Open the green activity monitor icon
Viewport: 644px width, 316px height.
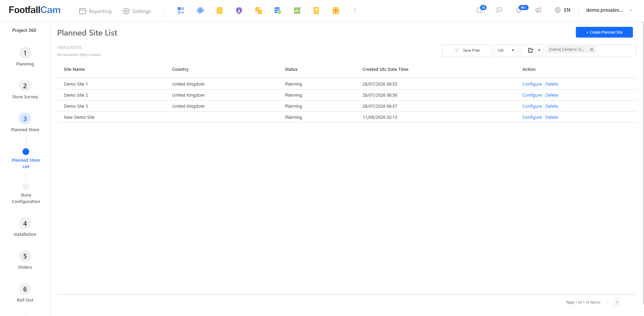pyautogui.click(x=297, y=11)
